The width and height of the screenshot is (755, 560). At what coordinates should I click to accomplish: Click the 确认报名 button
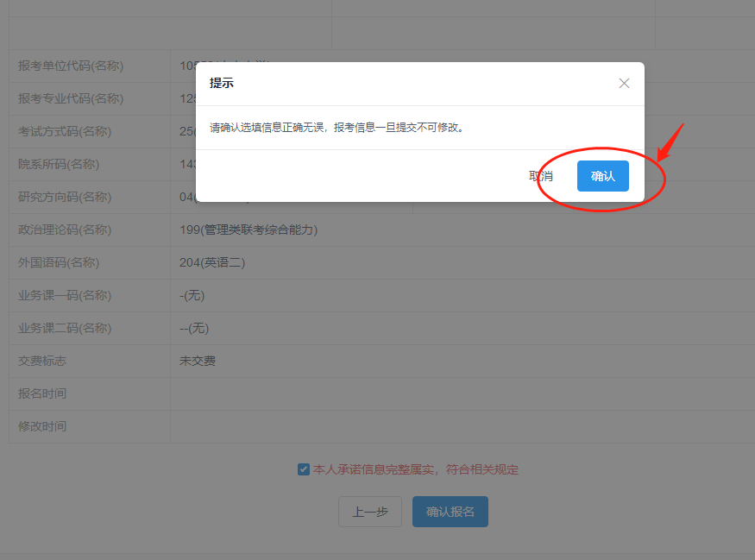[450, 511]
